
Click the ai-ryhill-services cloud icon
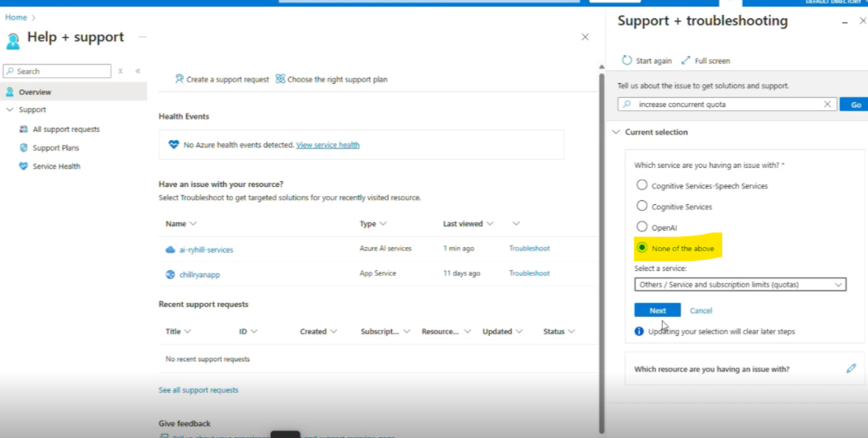[x=170, y=249]
